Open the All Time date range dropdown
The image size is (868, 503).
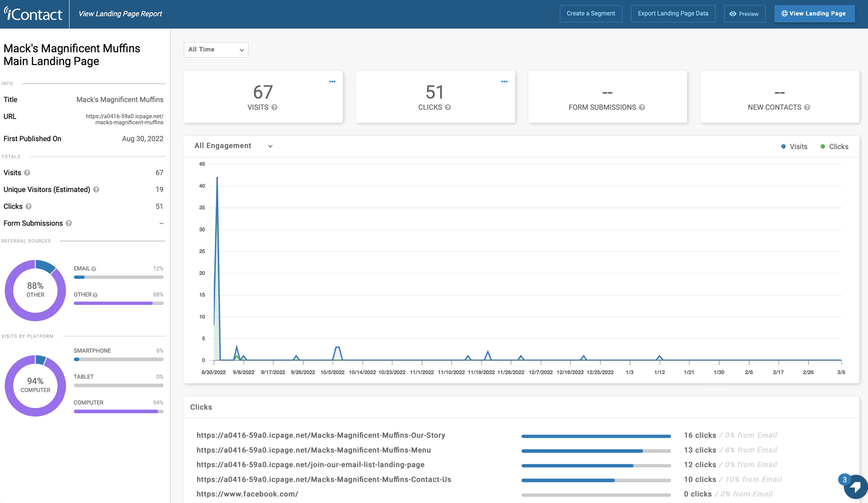[x=216, y=49]
